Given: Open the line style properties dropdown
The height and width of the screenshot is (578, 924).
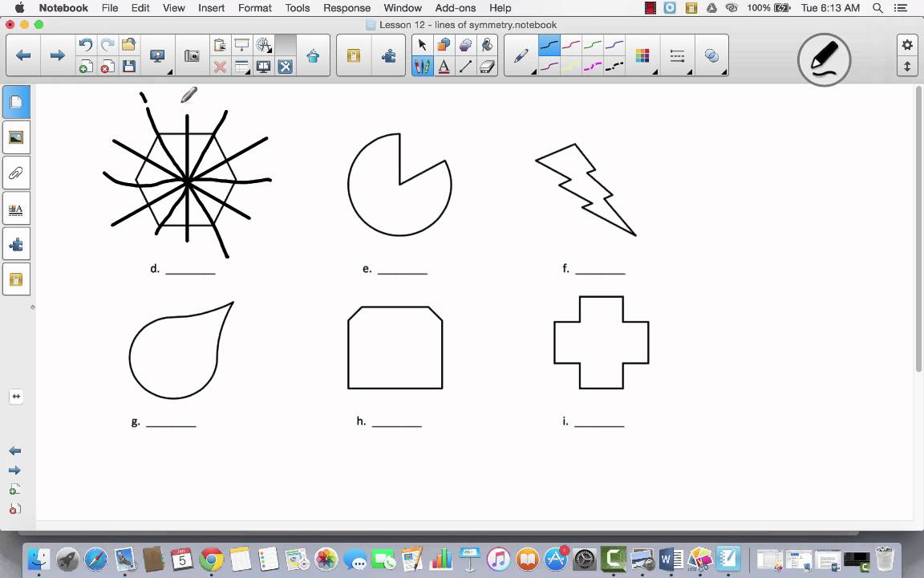Looking at the screenshot, I should [678, 56].
